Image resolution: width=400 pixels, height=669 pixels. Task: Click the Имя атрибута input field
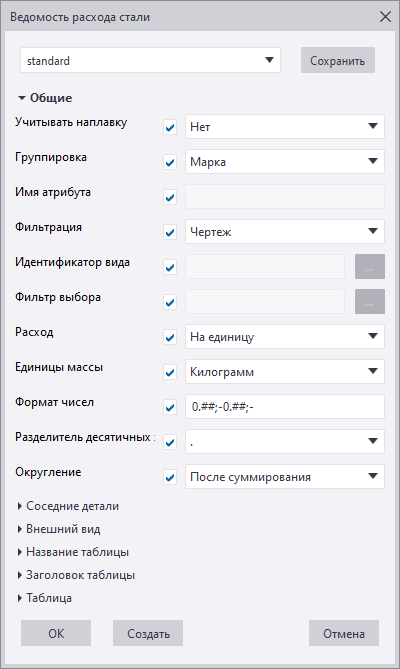[285, 196]
